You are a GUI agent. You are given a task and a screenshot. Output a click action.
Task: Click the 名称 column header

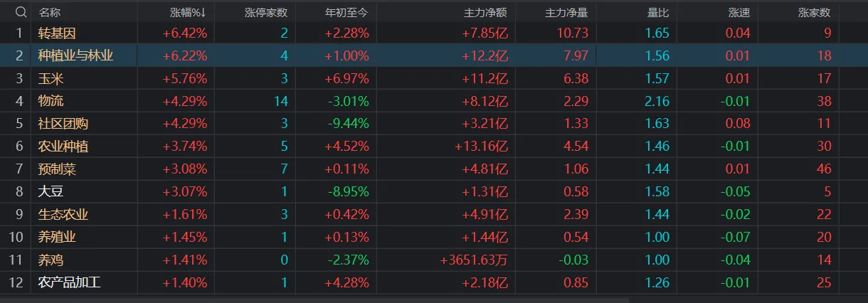(x=50, y=12)
